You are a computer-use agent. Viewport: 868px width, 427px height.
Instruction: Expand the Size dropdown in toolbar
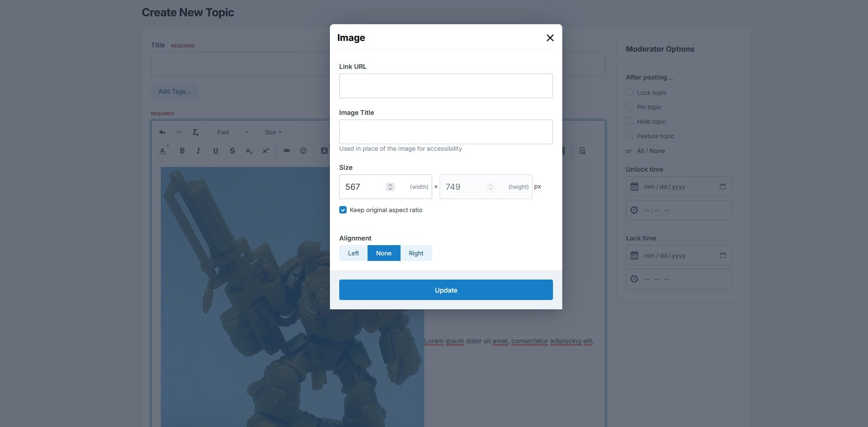point(273,133)
